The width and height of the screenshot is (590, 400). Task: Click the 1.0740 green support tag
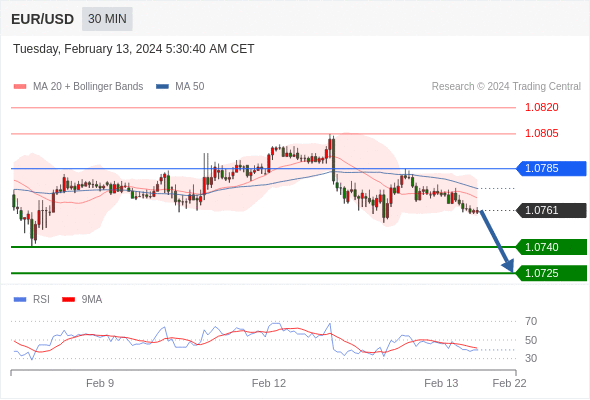click(551, 247)
